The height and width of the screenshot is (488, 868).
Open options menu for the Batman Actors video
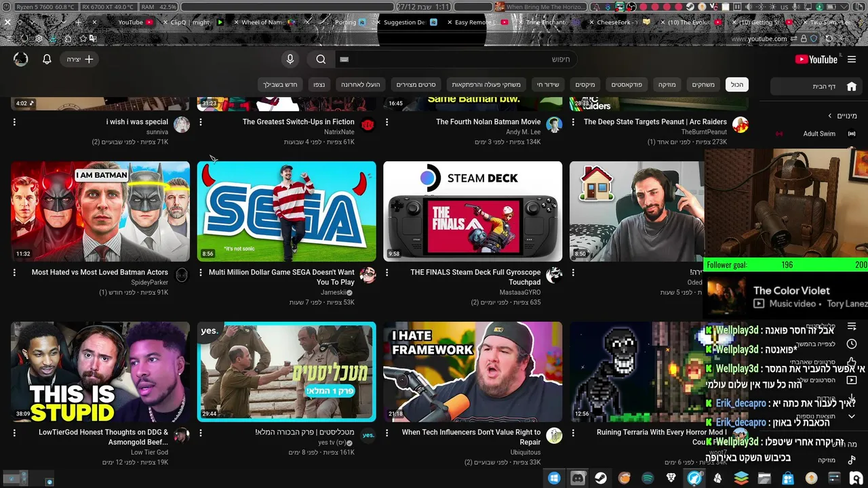(x=14, y=272)
